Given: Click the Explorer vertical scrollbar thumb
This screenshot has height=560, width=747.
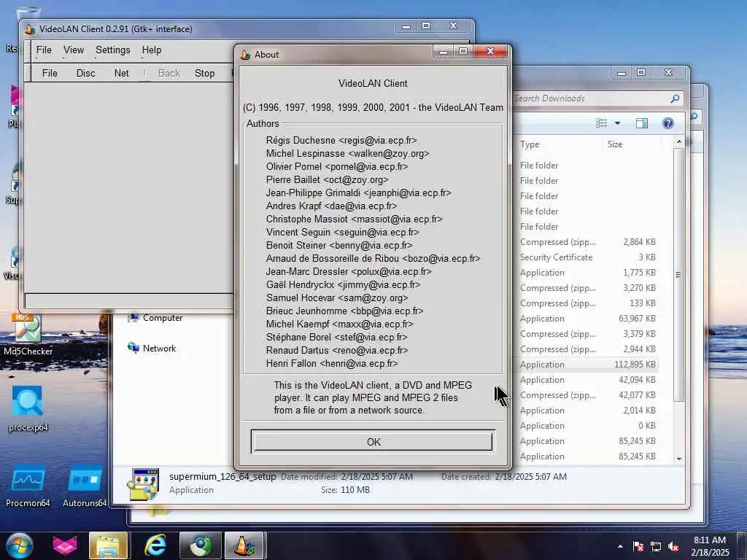Looking at the screenshot, I should (x=679, y=275).
